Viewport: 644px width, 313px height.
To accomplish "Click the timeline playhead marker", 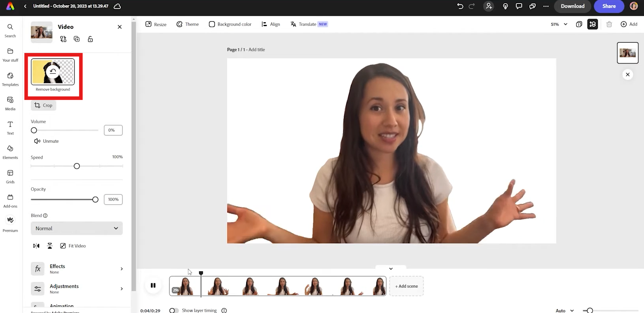I will tap(201, 273).
